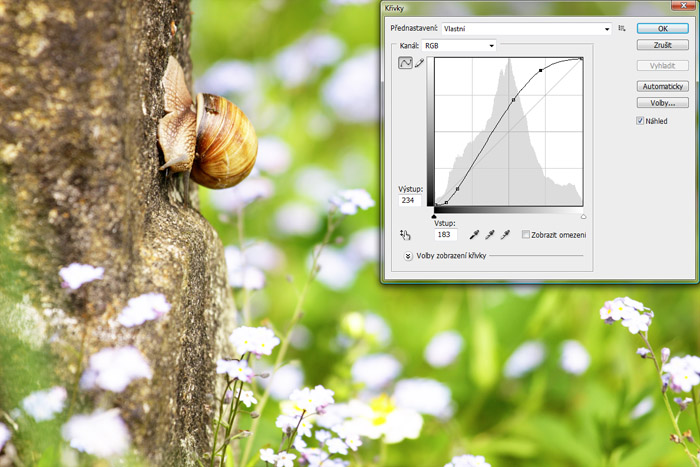Click the black point input slider
Screen dimensions: 700x467
point(434,215)
